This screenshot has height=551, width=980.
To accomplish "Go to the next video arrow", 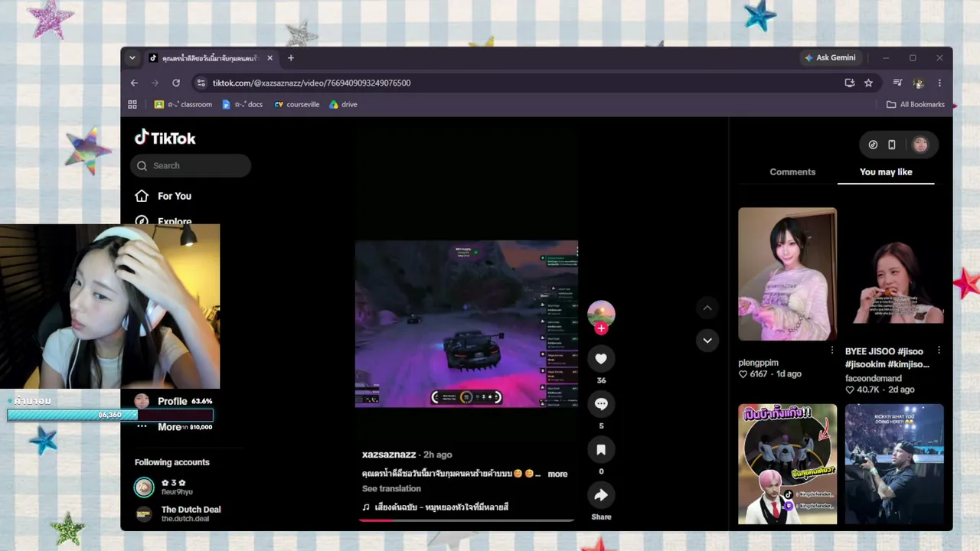I will tap(707, 340).
